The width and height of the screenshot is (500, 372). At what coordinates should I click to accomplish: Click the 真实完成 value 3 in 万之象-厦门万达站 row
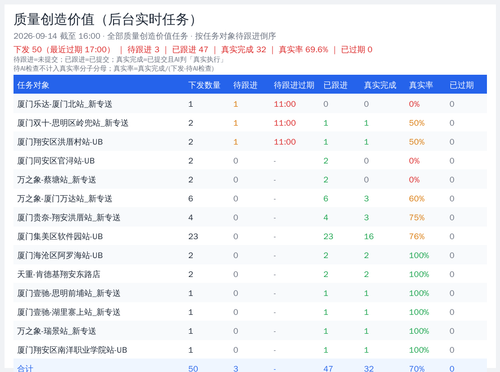tap(366, 199)
